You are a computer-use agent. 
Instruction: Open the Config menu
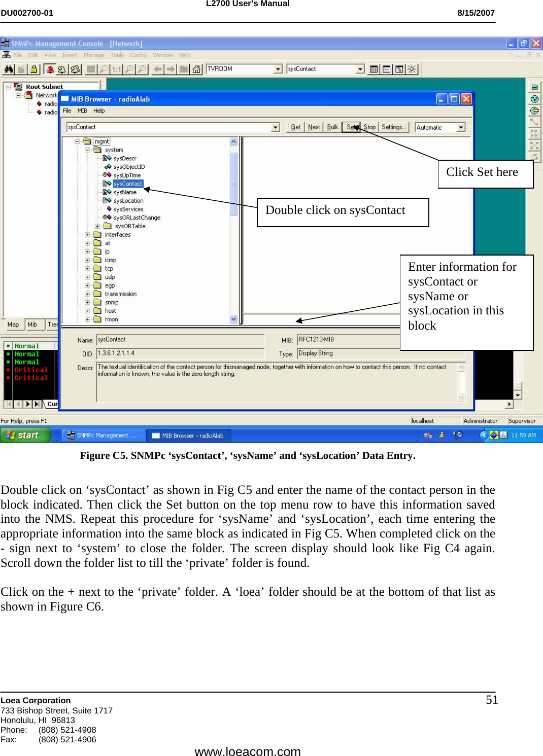[138, 55]
